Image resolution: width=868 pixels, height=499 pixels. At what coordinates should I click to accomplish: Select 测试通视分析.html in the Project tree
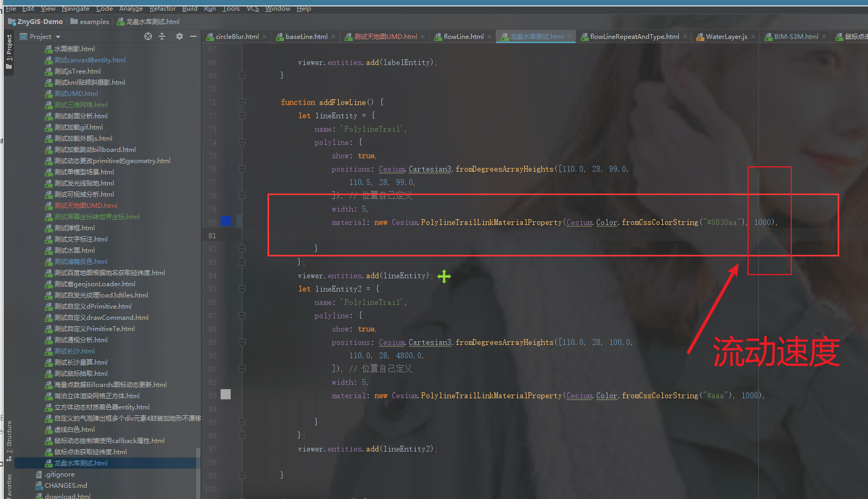point(81,340)
